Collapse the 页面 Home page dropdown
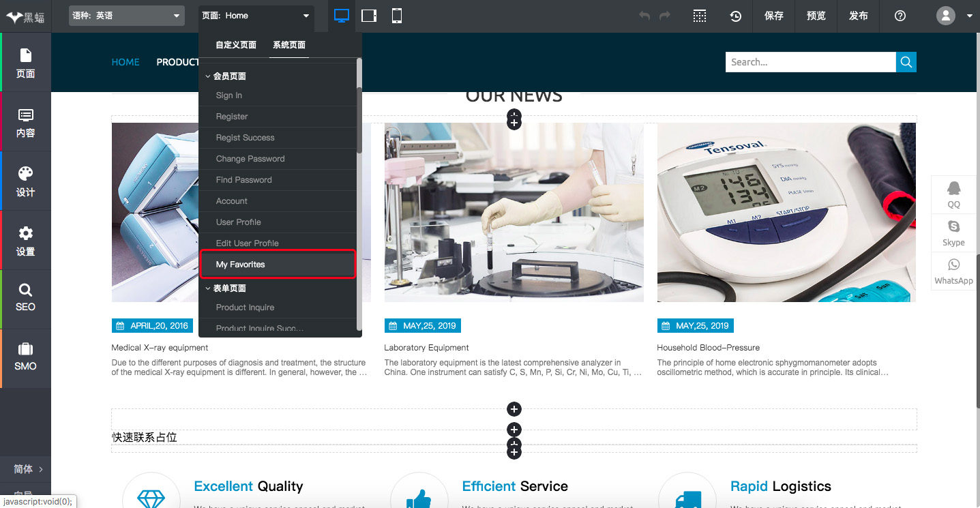 (x=256, y=16)
